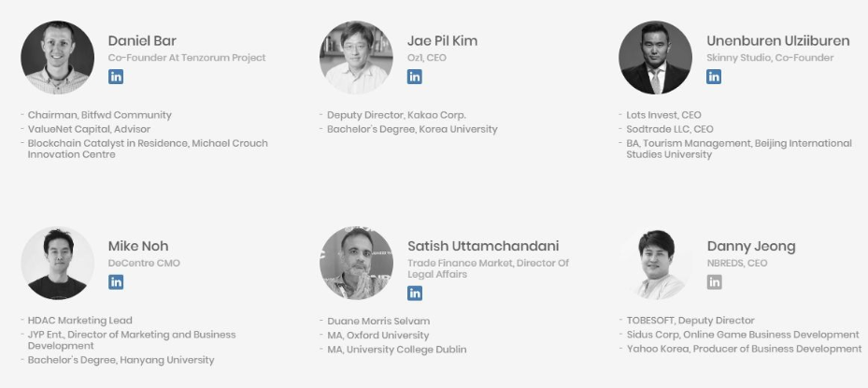Viewport: 868px width, 388px height.
Task: Click the 'Skinny Studio, Co-Founder' subtitle
Action: click(770, 58)
